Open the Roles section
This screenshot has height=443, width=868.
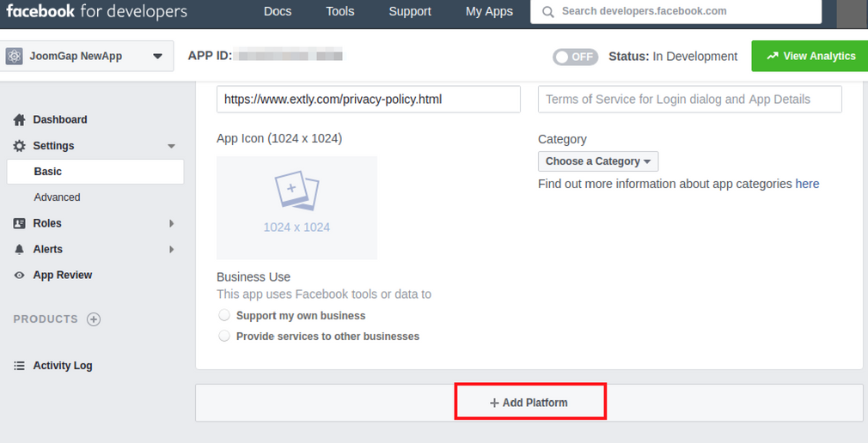[x=47, y=223]
